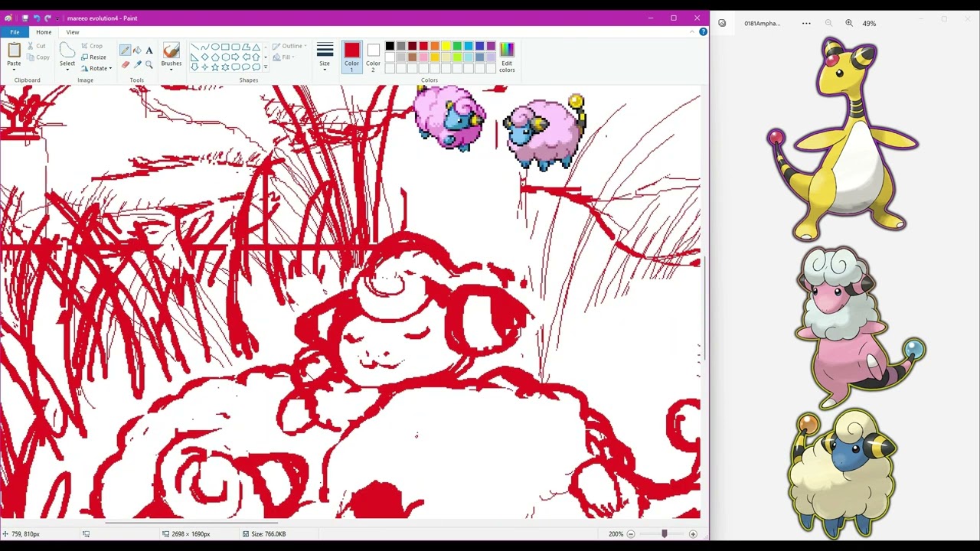Viewport: 980px width, 551px height.
Task: Click the Paste clipboard icon
Action: coord(14,51)
